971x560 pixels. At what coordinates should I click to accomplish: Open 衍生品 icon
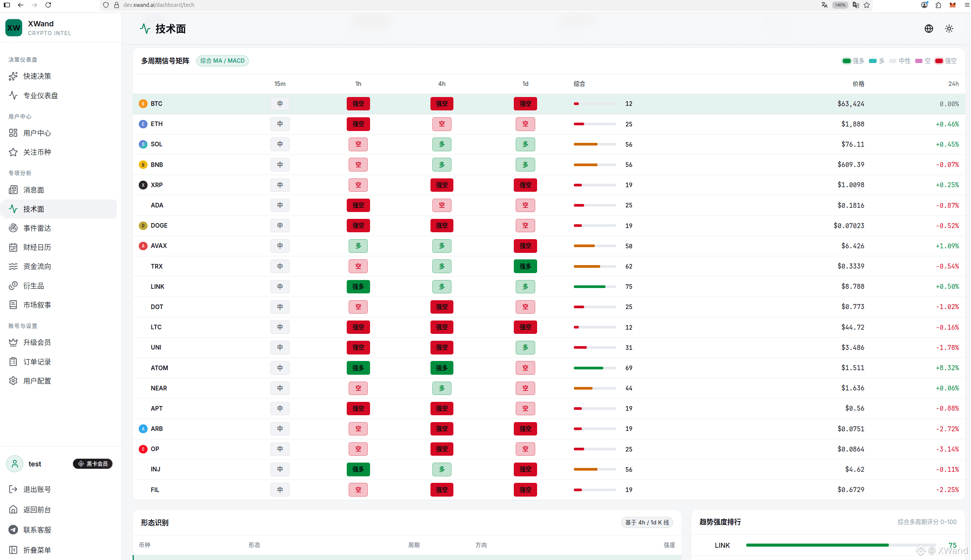point(13,285)
